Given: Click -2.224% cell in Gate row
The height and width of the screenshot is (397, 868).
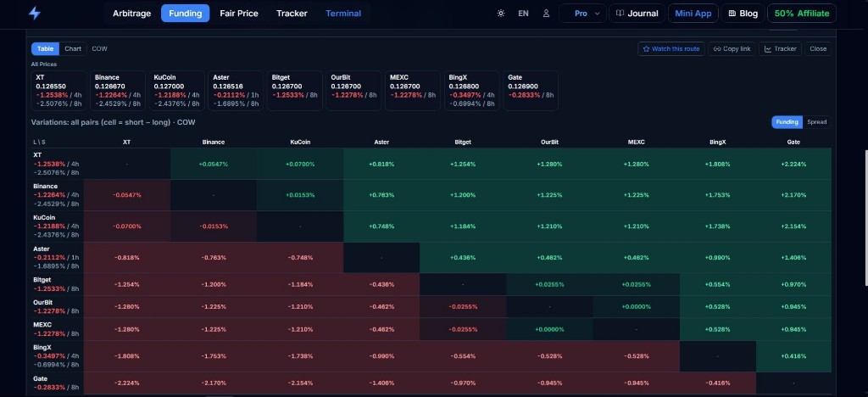Looking at the screenshot, I should (x=127, y=383).
